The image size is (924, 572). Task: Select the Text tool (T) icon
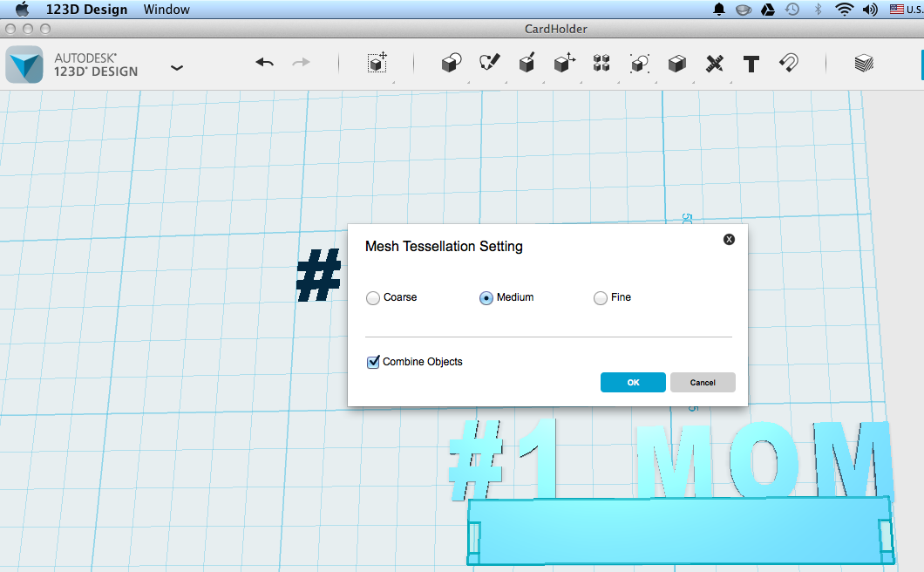(751, 64)
